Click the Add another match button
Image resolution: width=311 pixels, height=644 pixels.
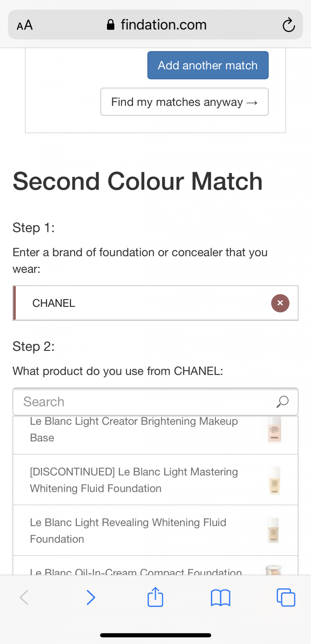pos(208,65)
